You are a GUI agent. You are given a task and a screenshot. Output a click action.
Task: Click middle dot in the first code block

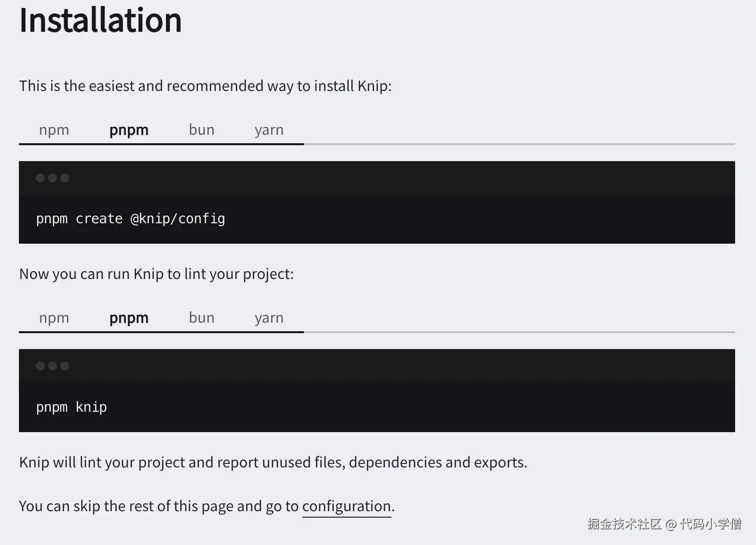(x=52, y=178)
